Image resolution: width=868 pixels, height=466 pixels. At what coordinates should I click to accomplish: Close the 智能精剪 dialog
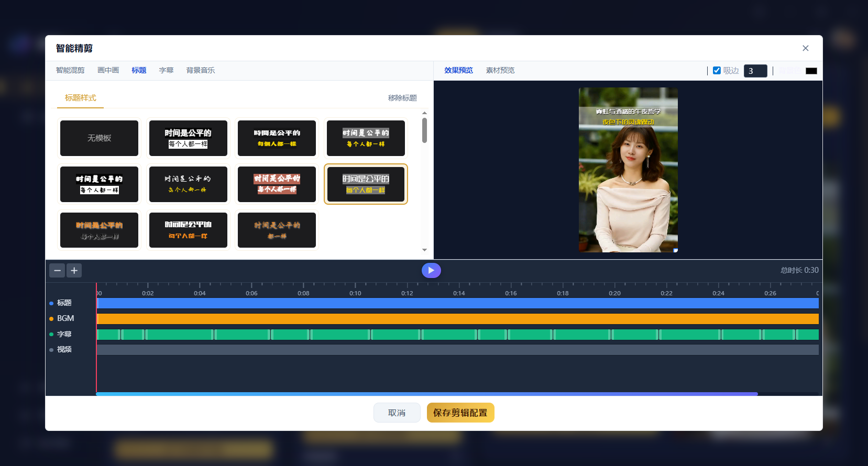805,48
